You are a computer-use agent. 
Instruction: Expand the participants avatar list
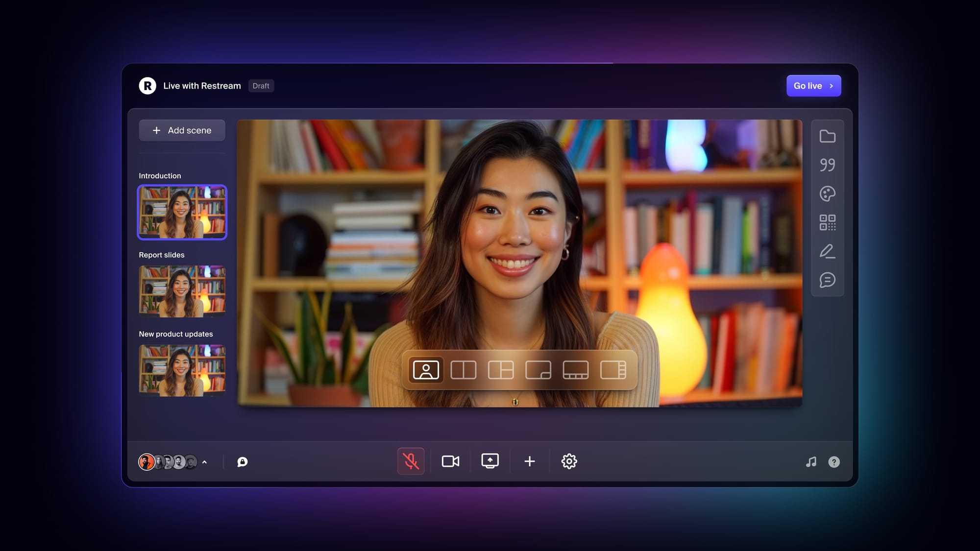tap(205, 462)
